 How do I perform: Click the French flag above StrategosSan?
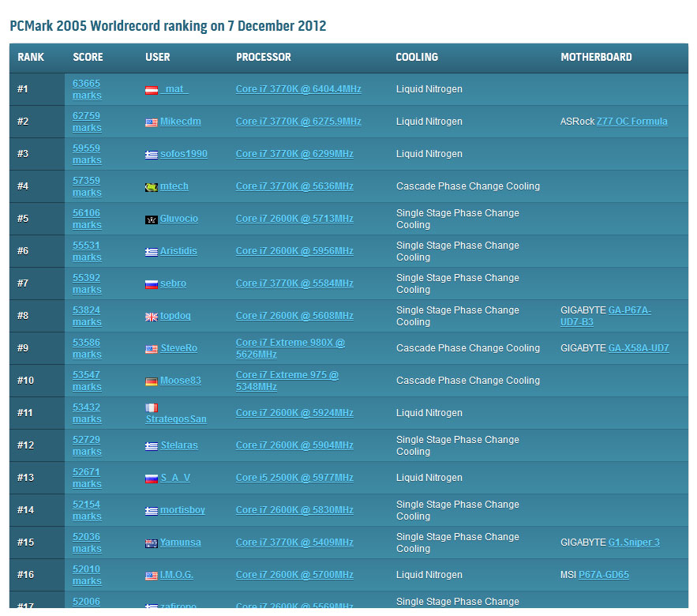[x=152, y=408]
